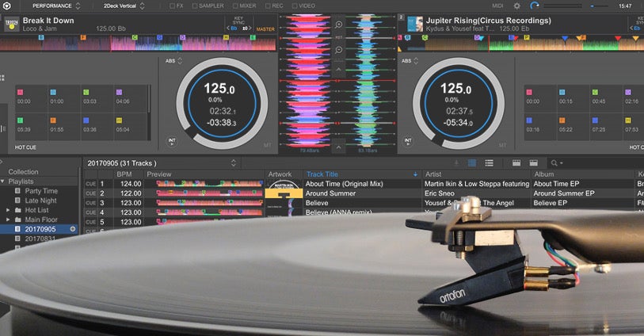Toggle deck 2 MT master tempo
The width and height of the screenshot is (644, 336).
click(x=503, y=145)
